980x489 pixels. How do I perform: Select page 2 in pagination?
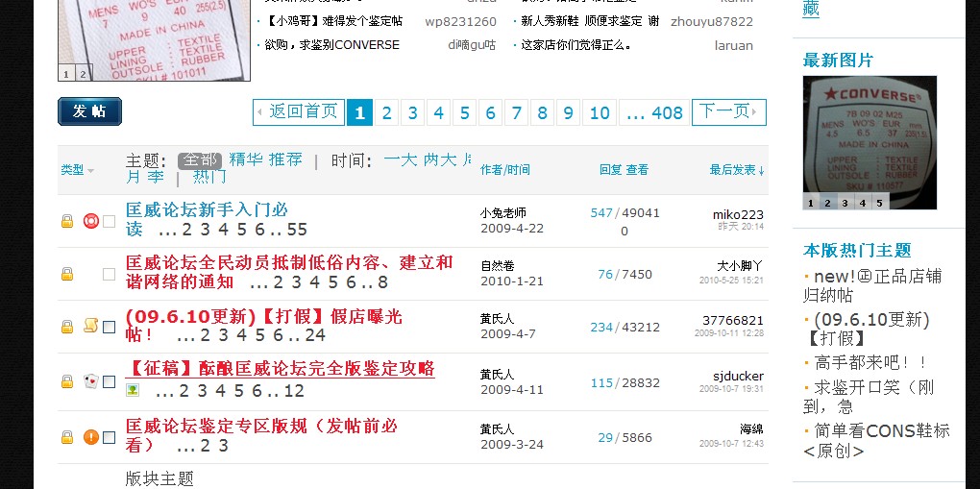[386, 112]
